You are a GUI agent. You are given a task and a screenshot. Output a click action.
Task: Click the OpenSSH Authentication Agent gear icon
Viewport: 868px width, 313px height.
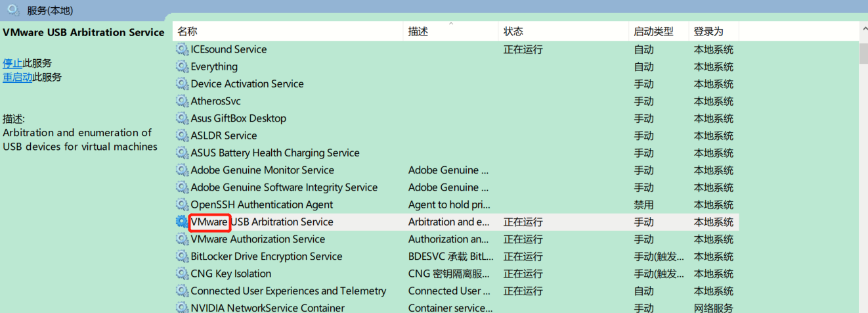[182, 205]
